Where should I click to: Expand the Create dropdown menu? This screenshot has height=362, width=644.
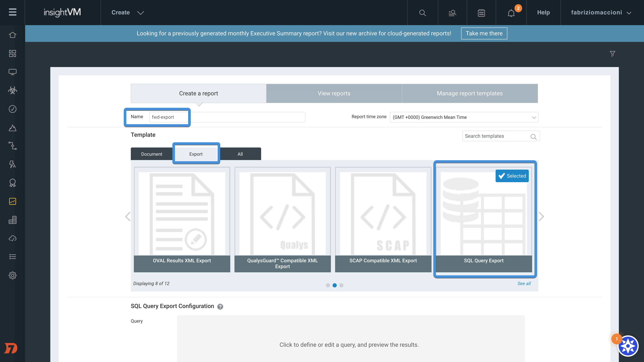127,13
